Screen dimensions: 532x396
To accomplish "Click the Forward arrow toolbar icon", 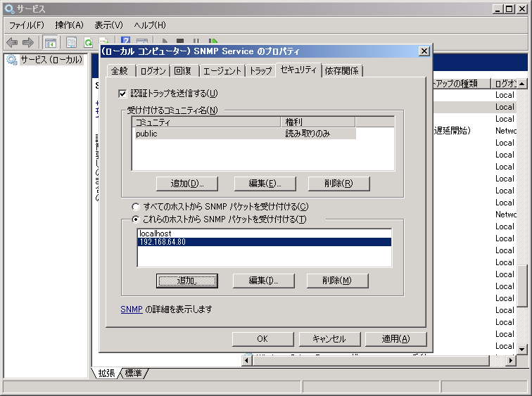I will point(28,42).
